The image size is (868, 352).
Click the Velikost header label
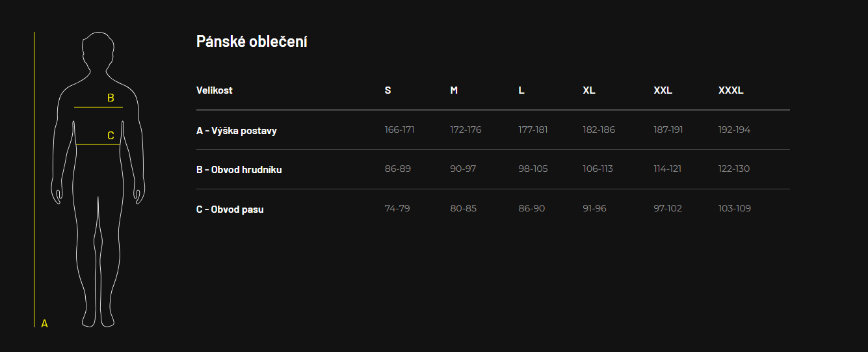[x=215, y=90]
